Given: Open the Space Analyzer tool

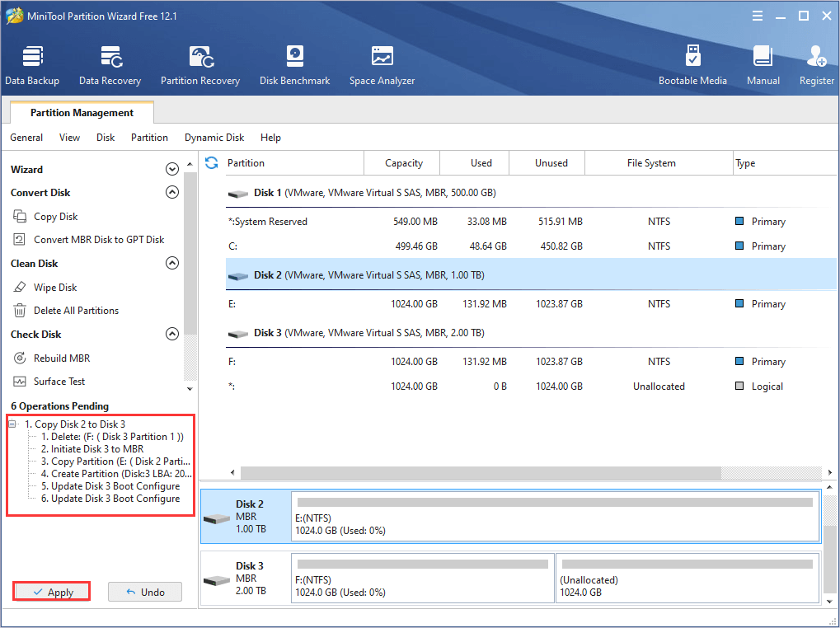Looking at the screenshot, I should pyautogui.click(x=382, y=65).
